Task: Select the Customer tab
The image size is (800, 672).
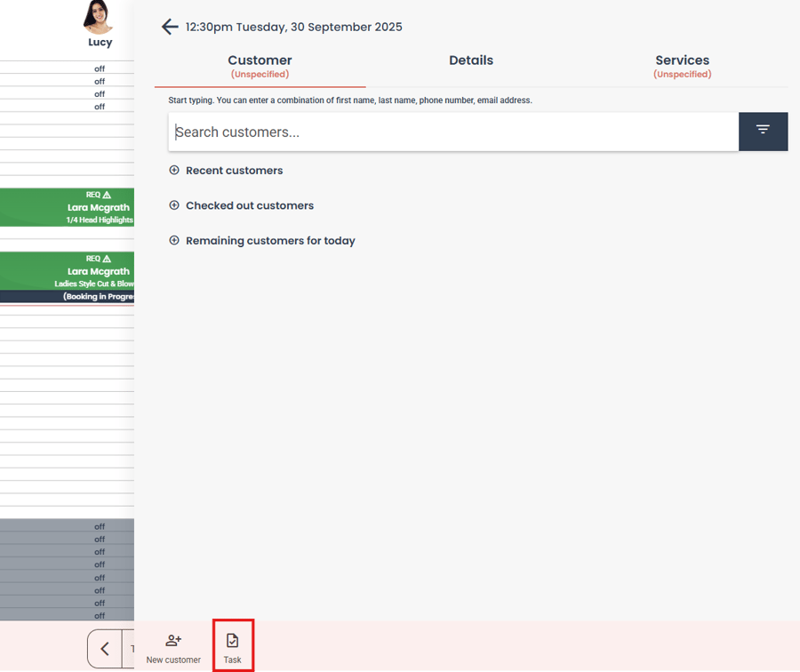Action: coord(260,67)
